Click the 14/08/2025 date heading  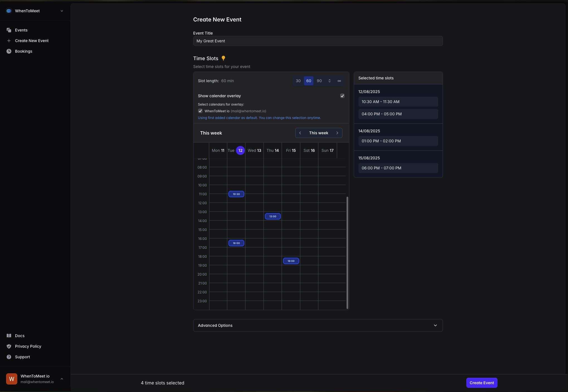pyautogui.click(x=369, y=131)
